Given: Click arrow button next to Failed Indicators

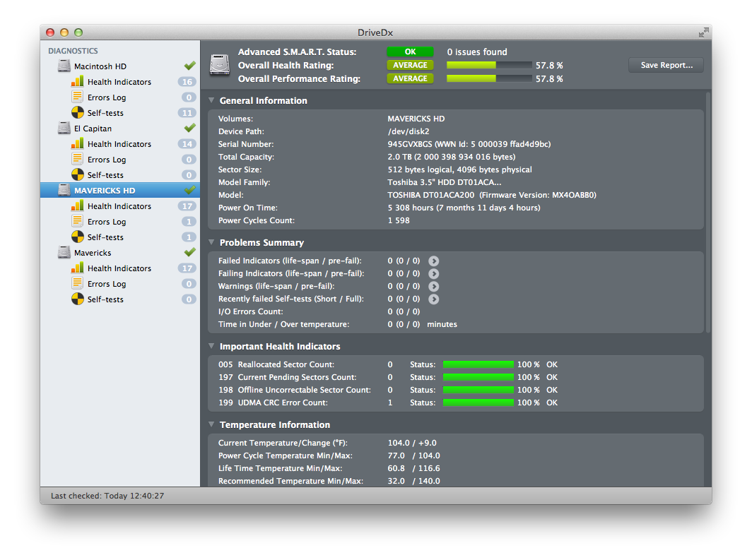Looking at the screenshot, I should [x=433, y=261].
